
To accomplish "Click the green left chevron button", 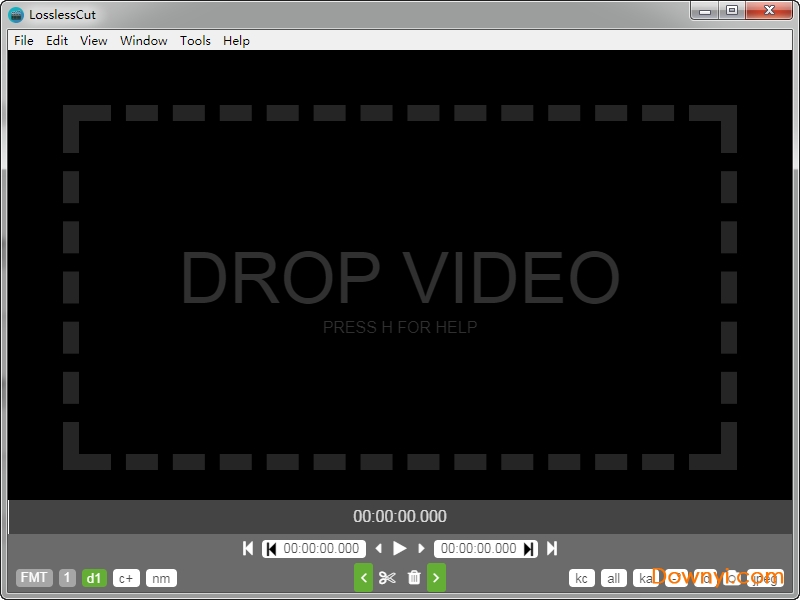I will tap(364, 577).
